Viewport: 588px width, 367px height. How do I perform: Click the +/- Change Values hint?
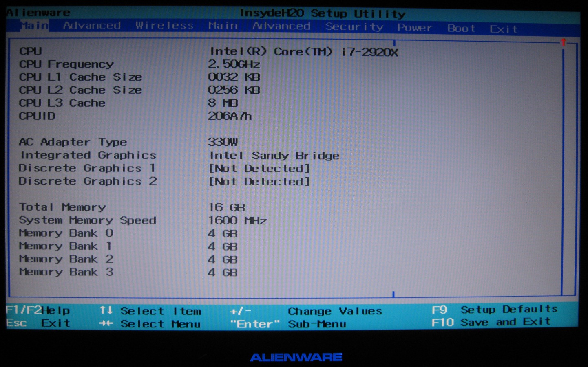click(306, 311)
